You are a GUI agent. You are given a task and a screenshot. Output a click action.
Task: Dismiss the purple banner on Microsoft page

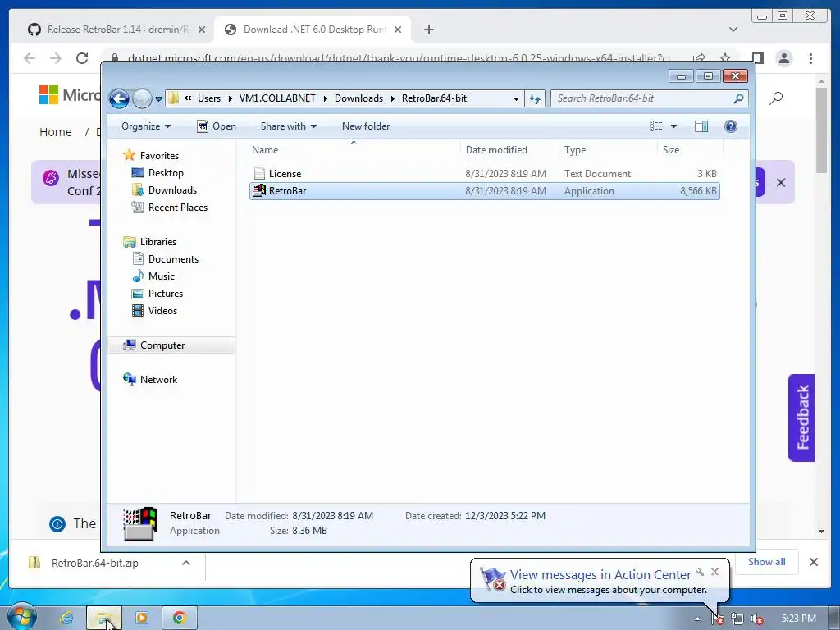(x=781, y=183)
